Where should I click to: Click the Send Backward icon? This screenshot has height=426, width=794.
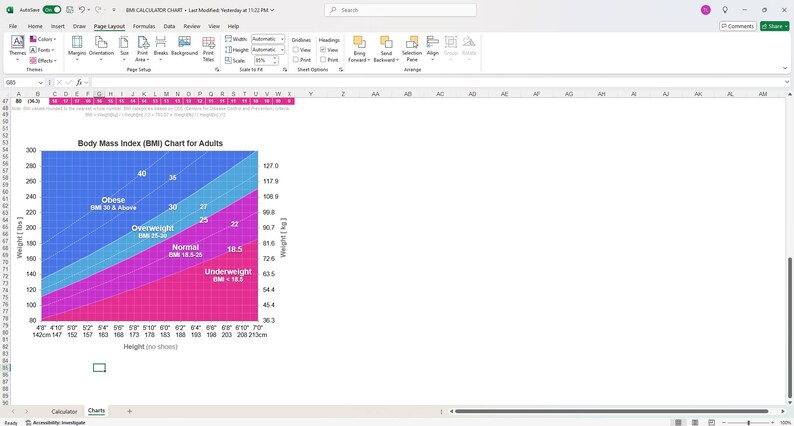click(386, 42)
